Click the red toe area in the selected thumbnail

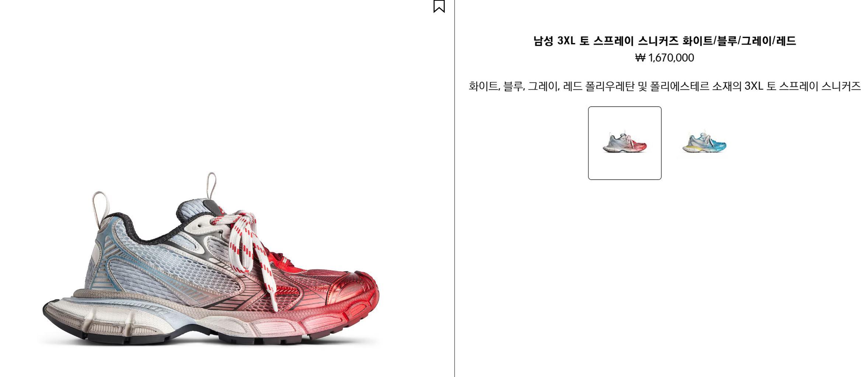pos(639,146)
